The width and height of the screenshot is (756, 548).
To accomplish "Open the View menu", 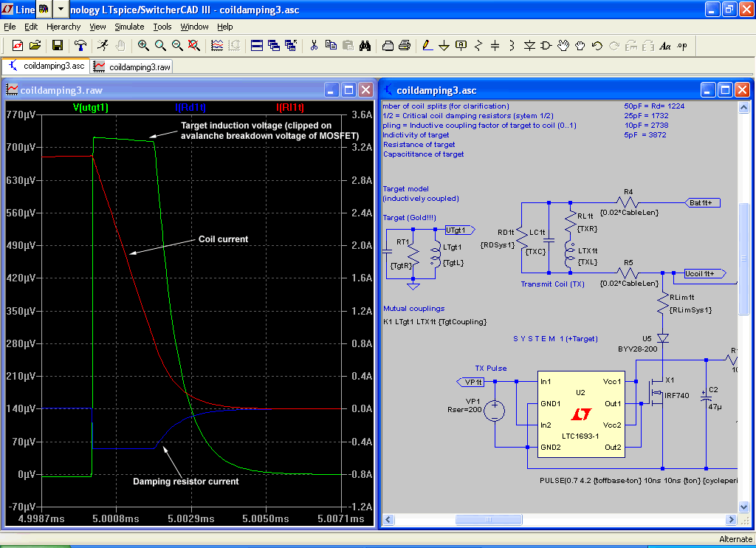I will click(97, 27).
